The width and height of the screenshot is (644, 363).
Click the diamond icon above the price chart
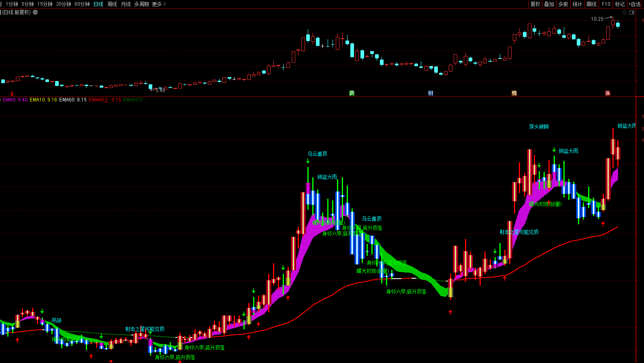click(624, 13)
